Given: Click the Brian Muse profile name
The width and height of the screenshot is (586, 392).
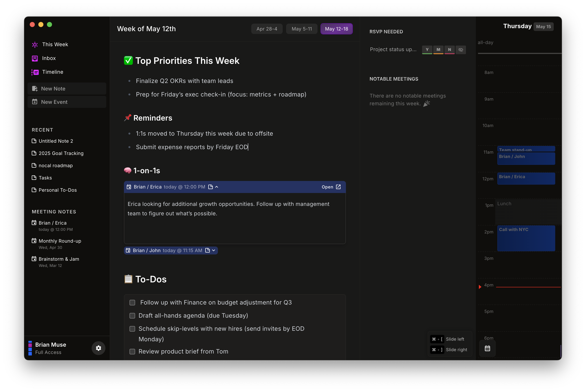Looking at the screenshot, I should pyautogui.click(x=51, y=345).
